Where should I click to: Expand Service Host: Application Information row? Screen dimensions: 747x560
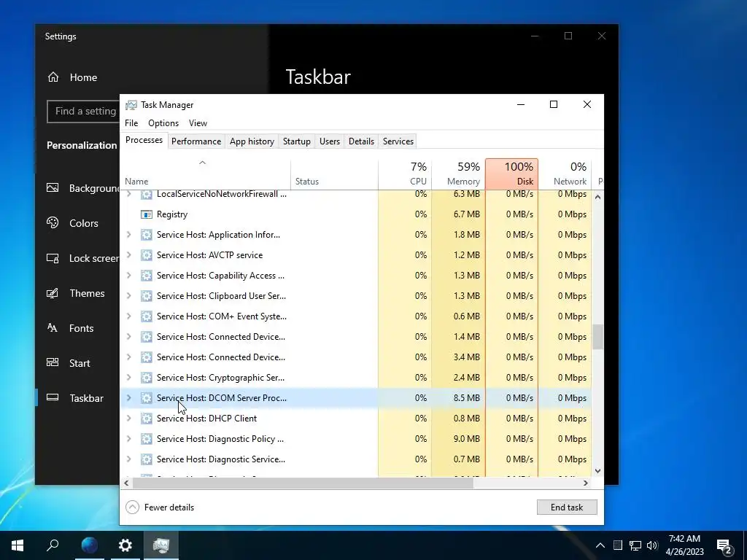(x=128, y=235)
